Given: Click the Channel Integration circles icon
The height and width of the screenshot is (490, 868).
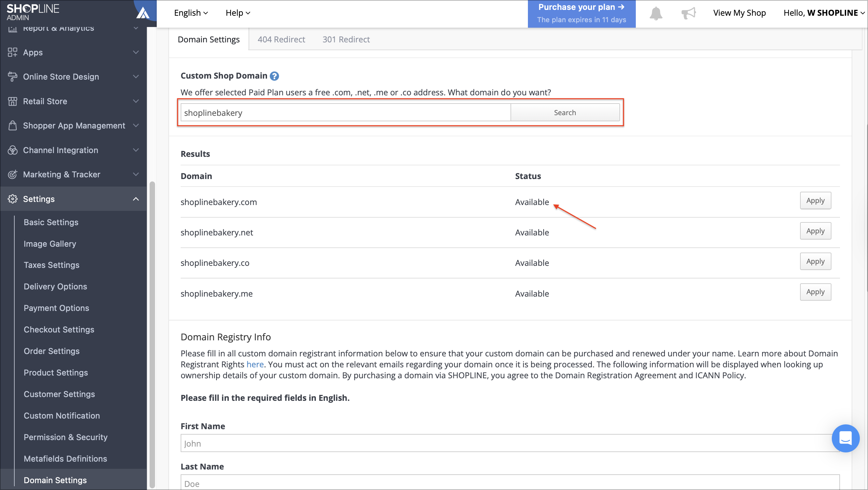Looking at the screenshot, I should coord(12,150).
